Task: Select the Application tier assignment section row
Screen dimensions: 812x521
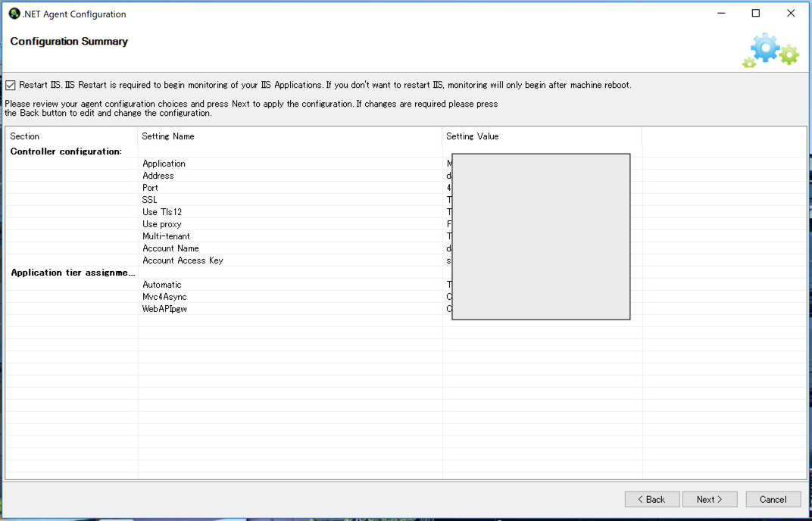Action: coord(73,273)
